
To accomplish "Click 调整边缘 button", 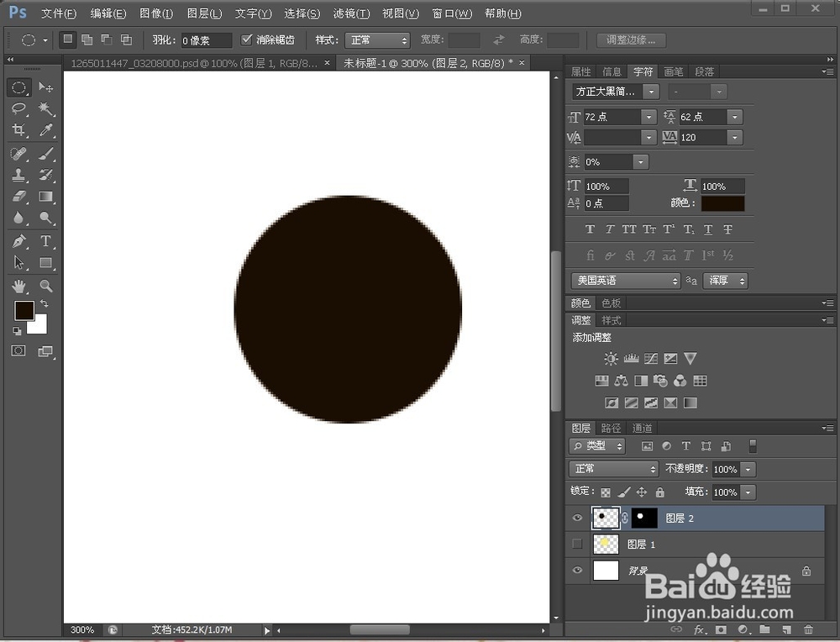I will pos(631,39).
